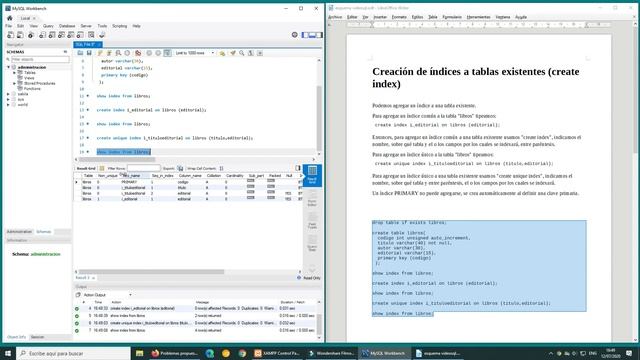Viewport: 640px width, 360px height.
Task: Create a new view via toolbar icon
Action: 61,35
